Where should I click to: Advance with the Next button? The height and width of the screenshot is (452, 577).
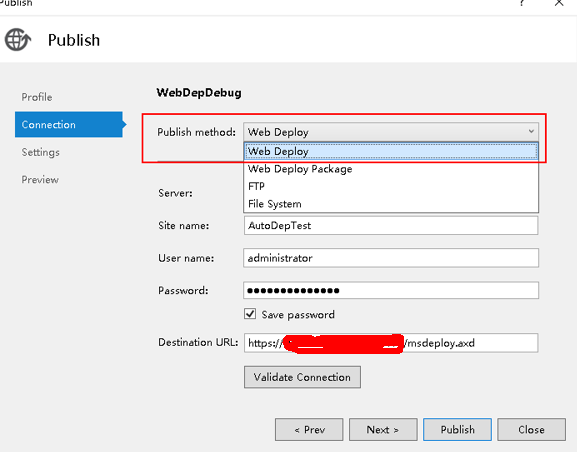pyautogui.click(x=383, y=430)
